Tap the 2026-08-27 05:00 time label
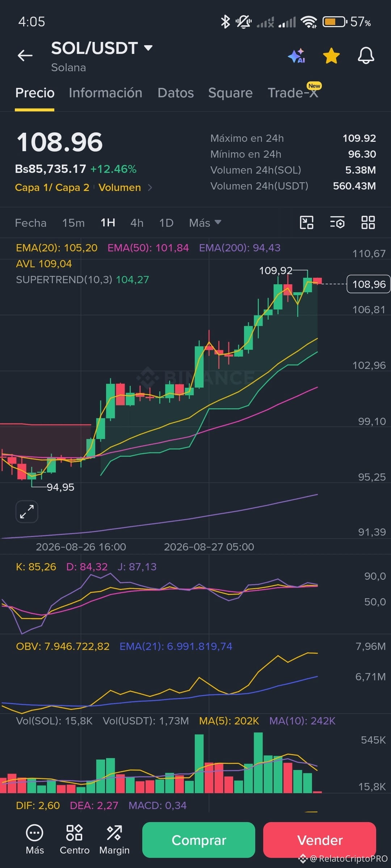The width and height of the screenshot is (391, 868). [209, 547]
